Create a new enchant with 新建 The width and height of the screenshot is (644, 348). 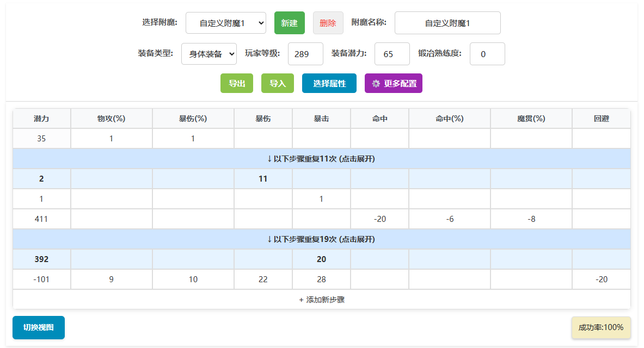click(289, 23)
